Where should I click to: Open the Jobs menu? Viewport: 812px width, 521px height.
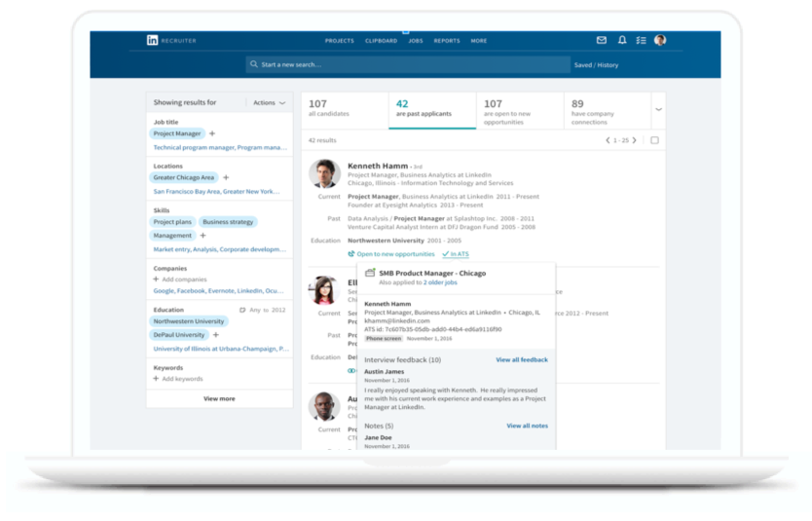pyautogui.click(x=416, y=40)
